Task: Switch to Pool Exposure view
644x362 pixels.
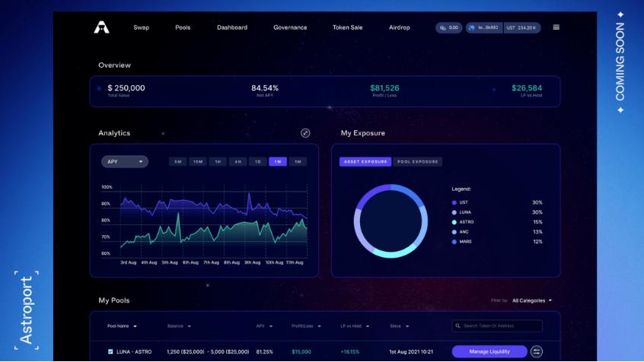Action: click(418, 162)
